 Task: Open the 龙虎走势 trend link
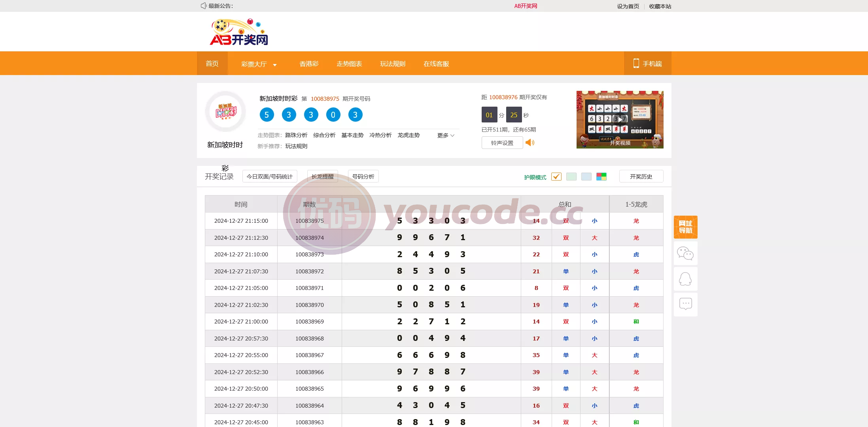[408, 135]
